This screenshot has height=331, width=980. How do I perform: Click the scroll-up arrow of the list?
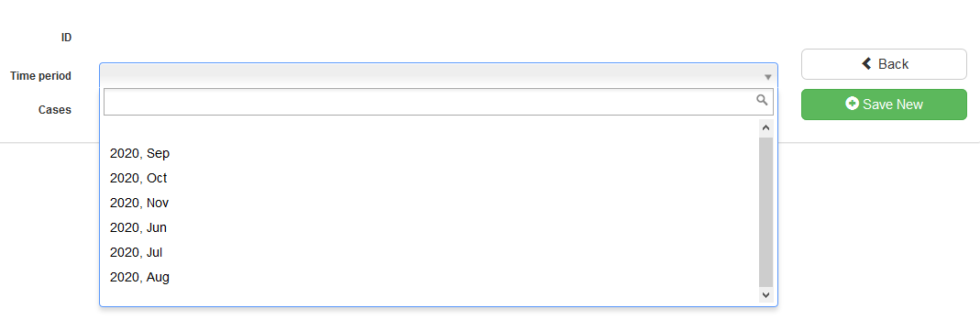pos(766,128)
